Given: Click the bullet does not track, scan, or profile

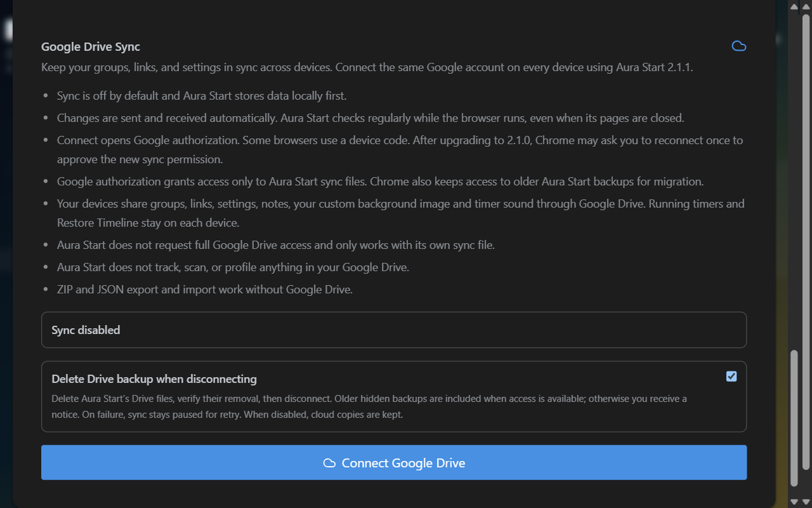Looking at the screenshot, I should click(x=233, y=267).
